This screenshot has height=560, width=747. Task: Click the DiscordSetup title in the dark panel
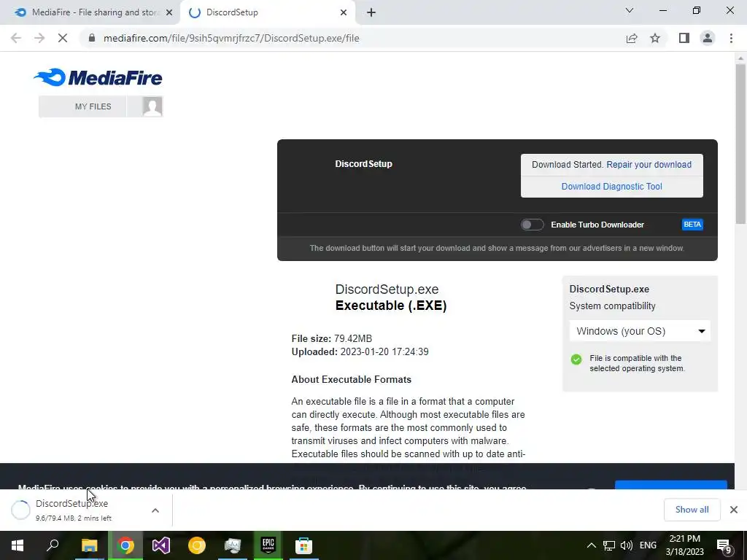363,164
